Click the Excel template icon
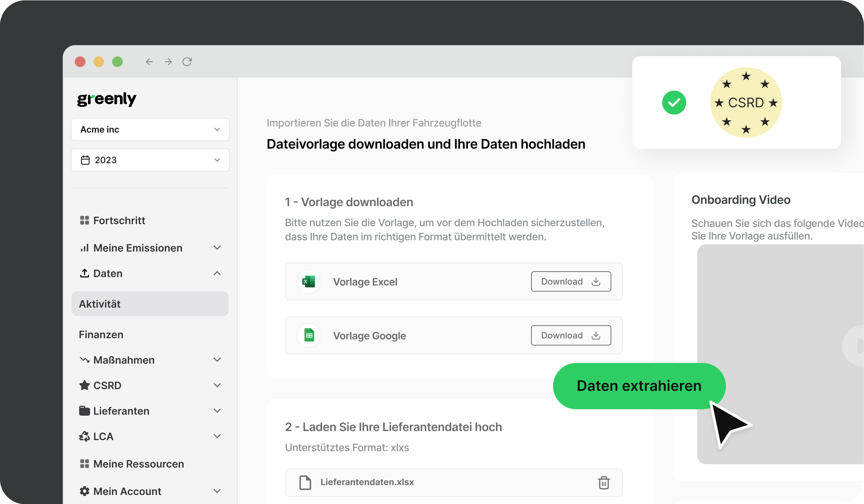The height and width of the screenshot is (504, 864). 309,281
